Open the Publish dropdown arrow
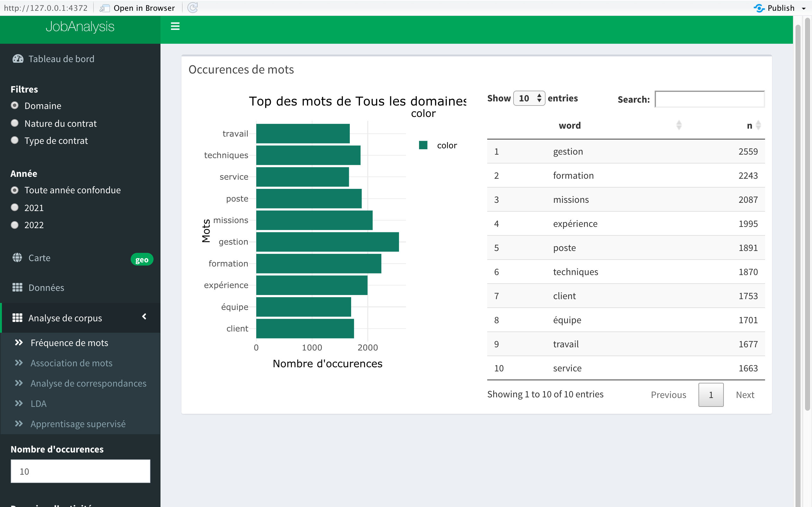The width and height of the screenshot is (812, 507). tap(805, 8)
